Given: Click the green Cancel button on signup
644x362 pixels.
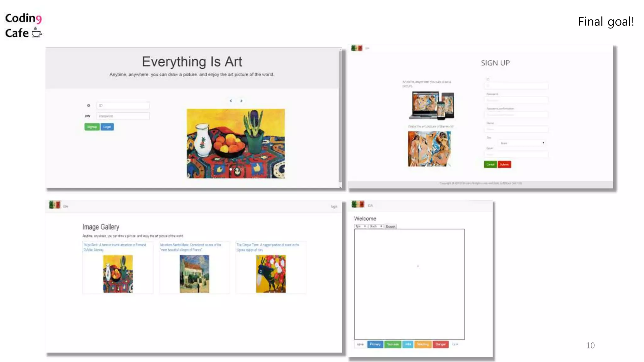Looking at the screenshot, I should click(490, 164).
